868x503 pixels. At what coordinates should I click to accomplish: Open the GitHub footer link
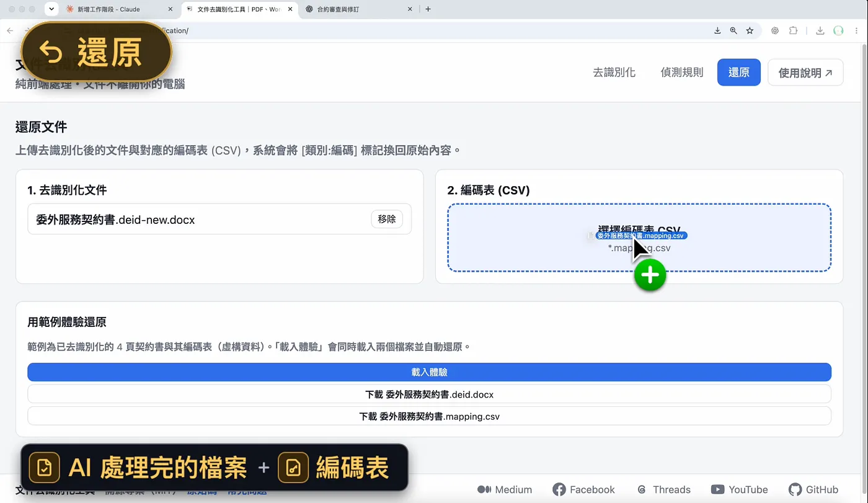[813, 489]
